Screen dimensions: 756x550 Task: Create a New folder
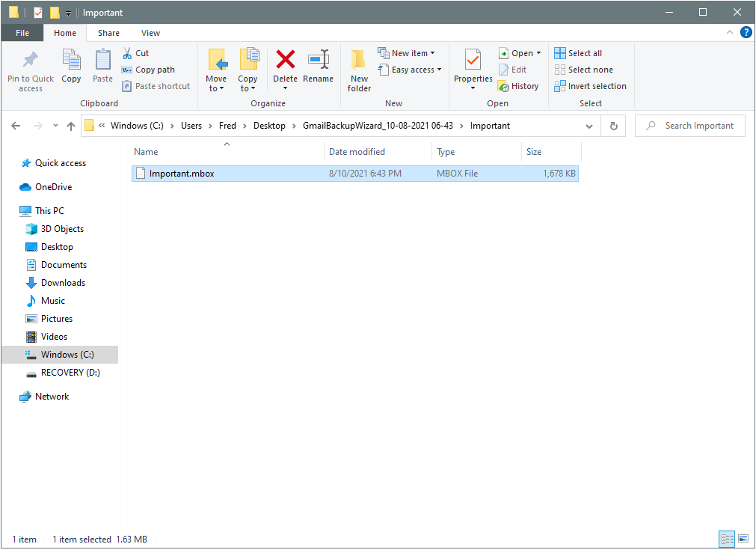(x=359, y=70)
